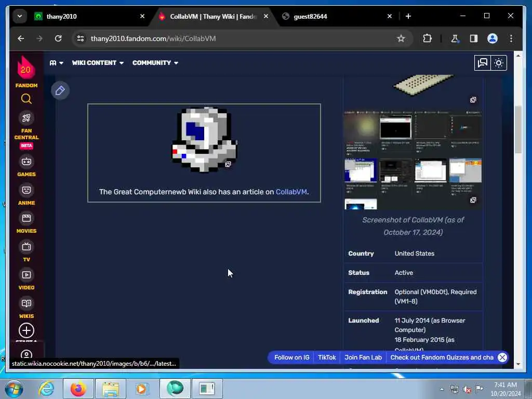
Task: Open the Video sidebar icon
Action: (26, 275)
